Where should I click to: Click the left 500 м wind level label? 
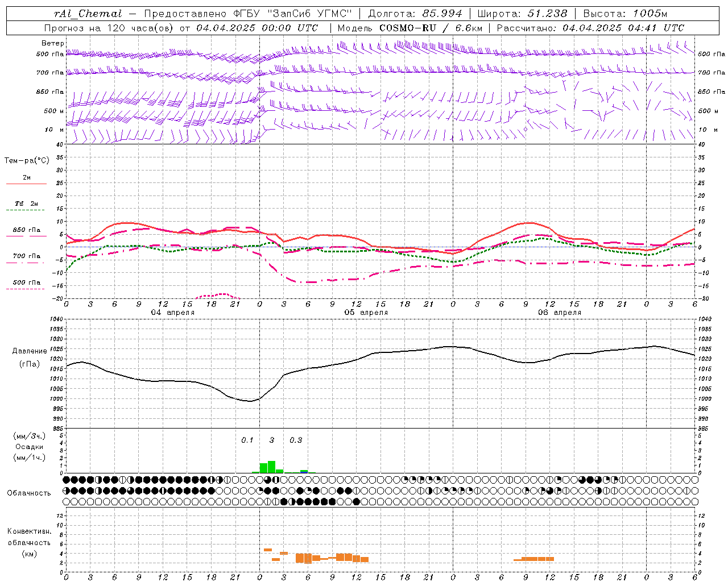(x=54, y=111)
